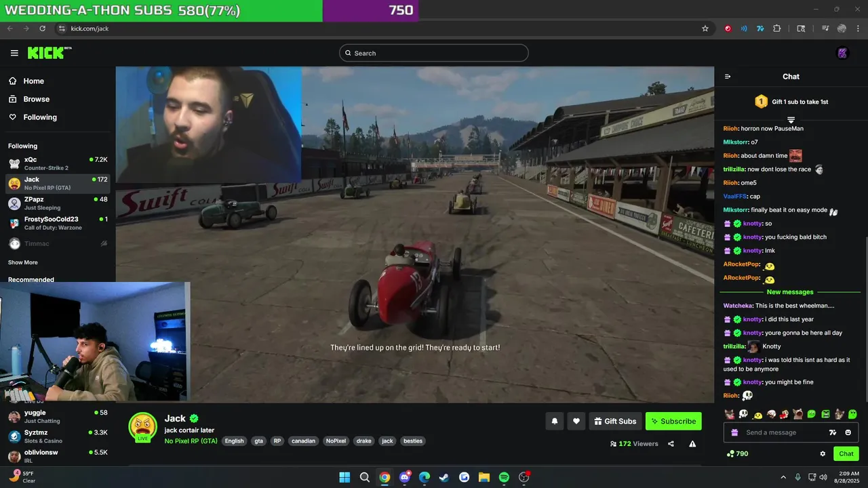868x488 pixels.
Task: Enable notifications with the bell icon
Action: coord(554,421)
